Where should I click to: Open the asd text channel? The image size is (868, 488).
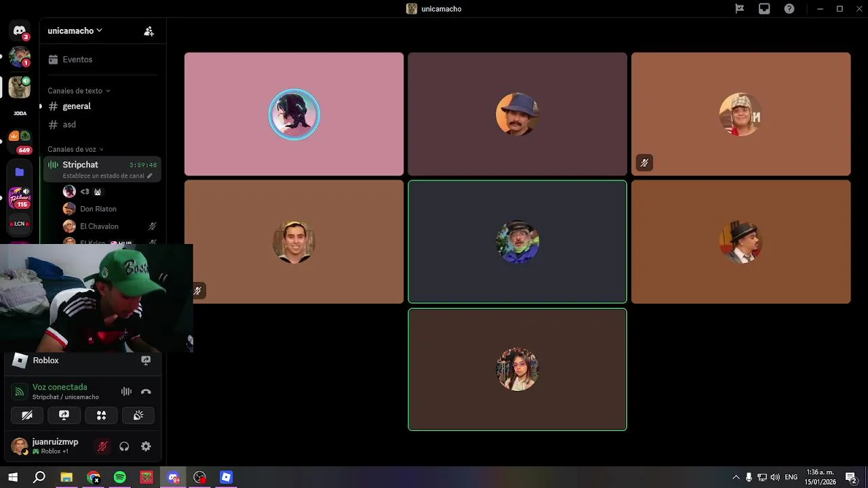click(x=102, y=125)
